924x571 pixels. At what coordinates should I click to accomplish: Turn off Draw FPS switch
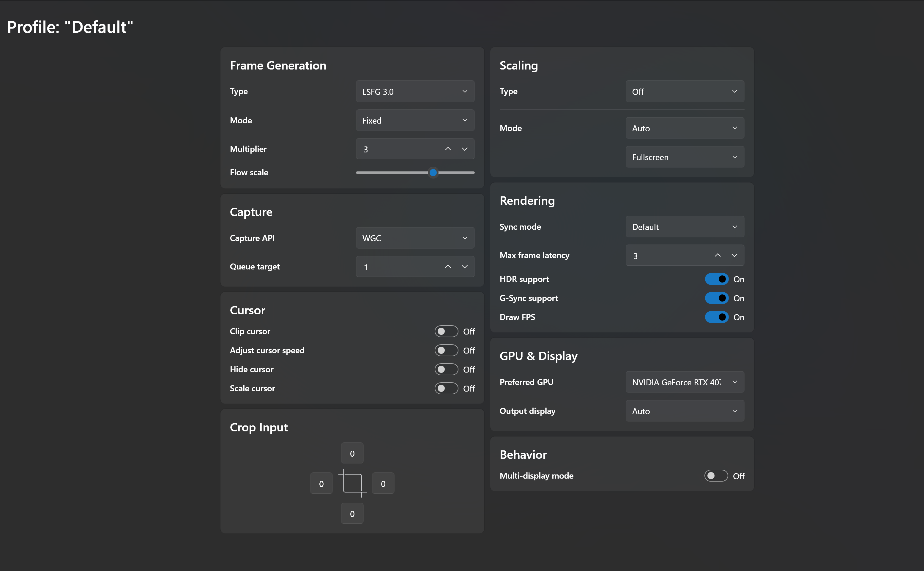pyautogui.click(x=716, y=317)
